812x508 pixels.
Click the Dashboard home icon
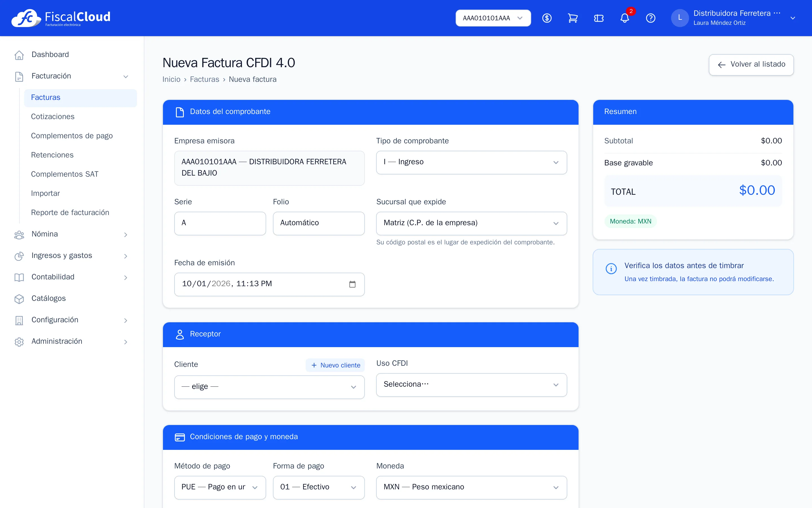(19, 55)
